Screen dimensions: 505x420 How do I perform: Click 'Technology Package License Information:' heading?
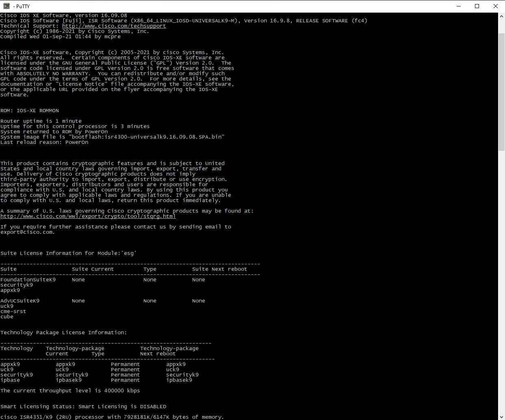(x=64, y=333)
